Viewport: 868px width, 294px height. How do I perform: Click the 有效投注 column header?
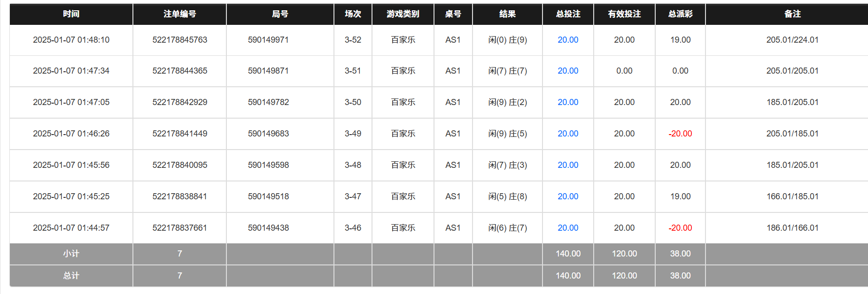tap(624, 14)
